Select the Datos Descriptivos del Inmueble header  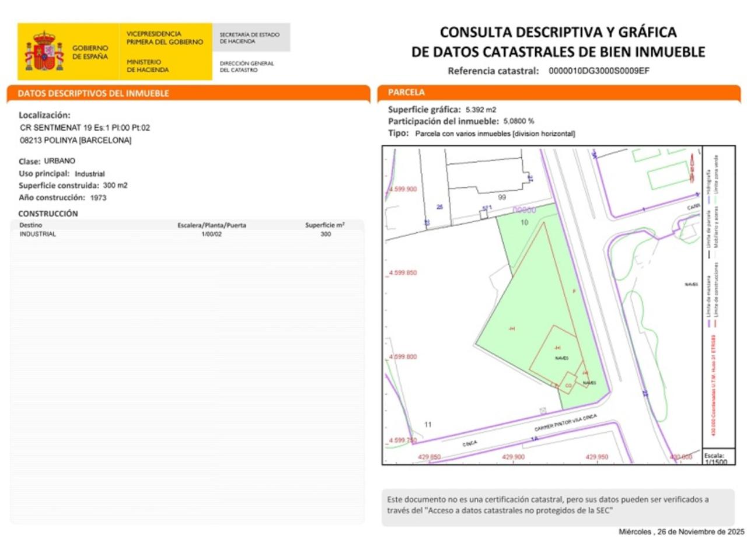coord(93,93)
